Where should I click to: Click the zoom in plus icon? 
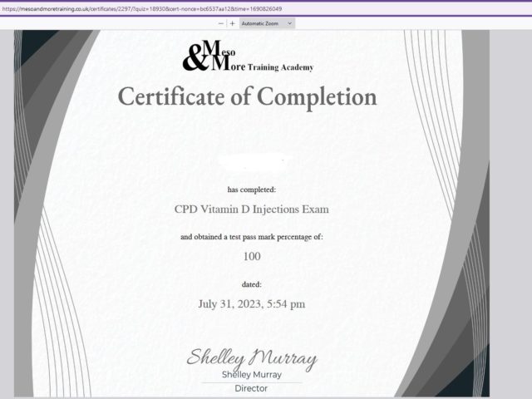[x=232, y=23]
